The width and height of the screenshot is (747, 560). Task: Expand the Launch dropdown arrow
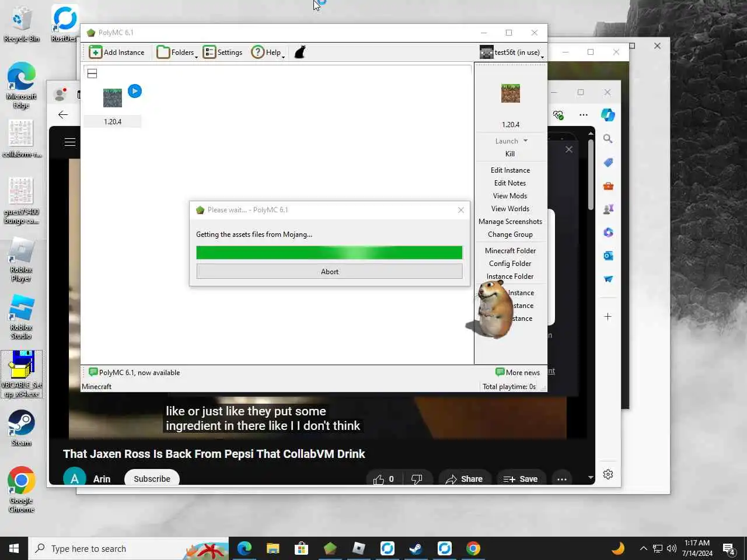click(525, 141)
